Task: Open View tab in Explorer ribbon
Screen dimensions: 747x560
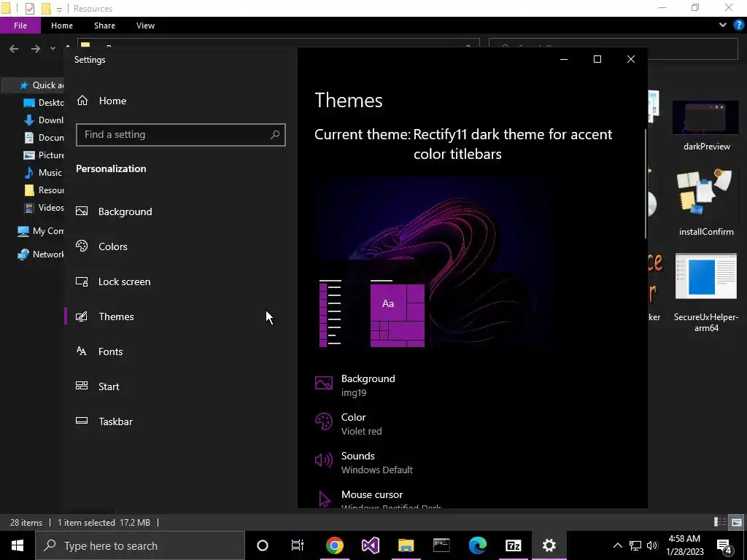Action: (x=145, y=26)
